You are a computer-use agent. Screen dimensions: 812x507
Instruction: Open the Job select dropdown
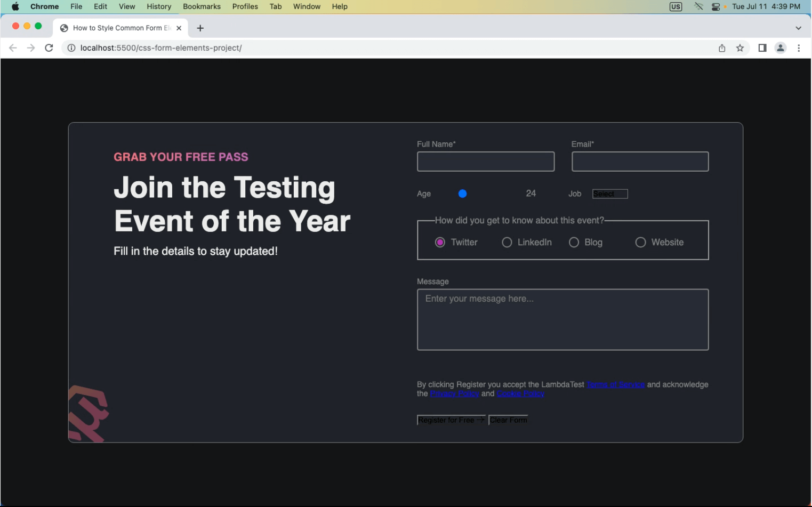[x=610, y=194]
